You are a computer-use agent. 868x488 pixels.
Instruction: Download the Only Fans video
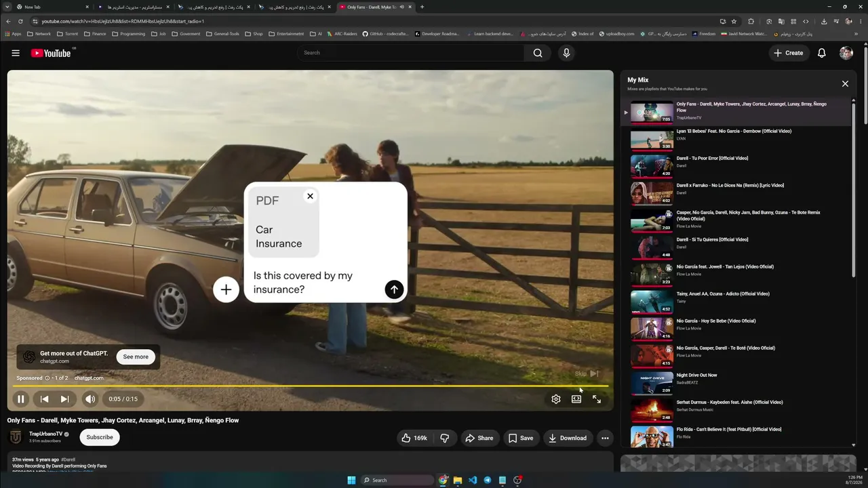568,438
